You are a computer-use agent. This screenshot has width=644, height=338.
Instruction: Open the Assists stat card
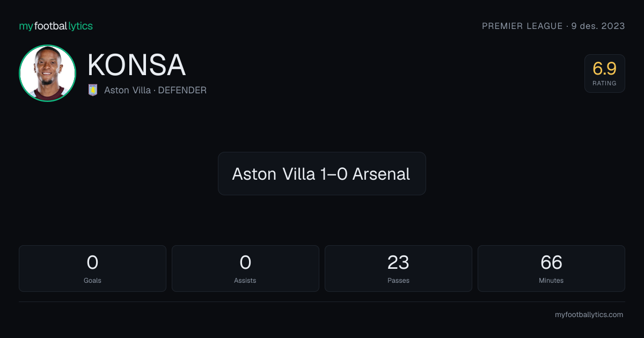245,268
